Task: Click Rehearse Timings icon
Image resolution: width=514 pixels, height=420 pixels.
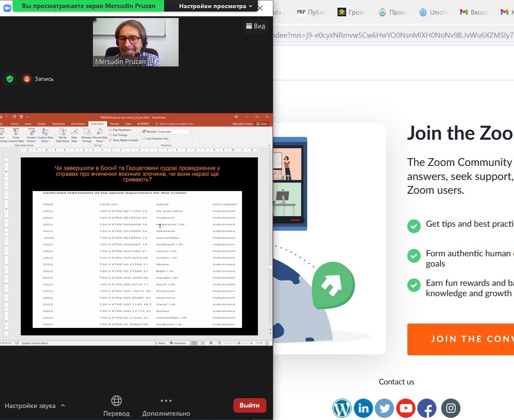Action: (87, 135)
